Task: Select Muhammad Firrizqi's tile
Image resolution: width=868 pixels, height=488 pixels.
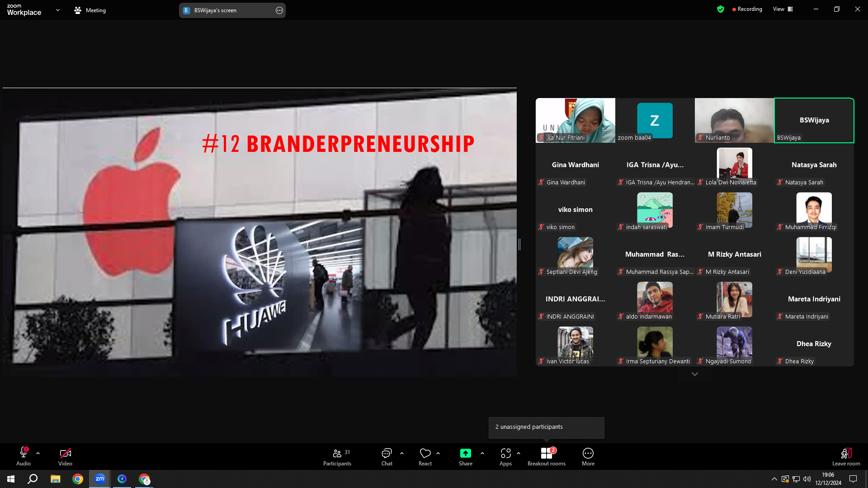Action: [x=814, y=210]
